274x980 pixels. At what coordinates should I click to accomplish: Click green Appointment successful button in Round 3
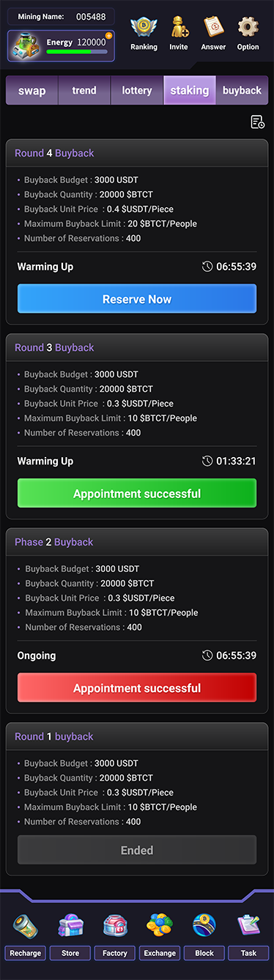coord(137,494)
